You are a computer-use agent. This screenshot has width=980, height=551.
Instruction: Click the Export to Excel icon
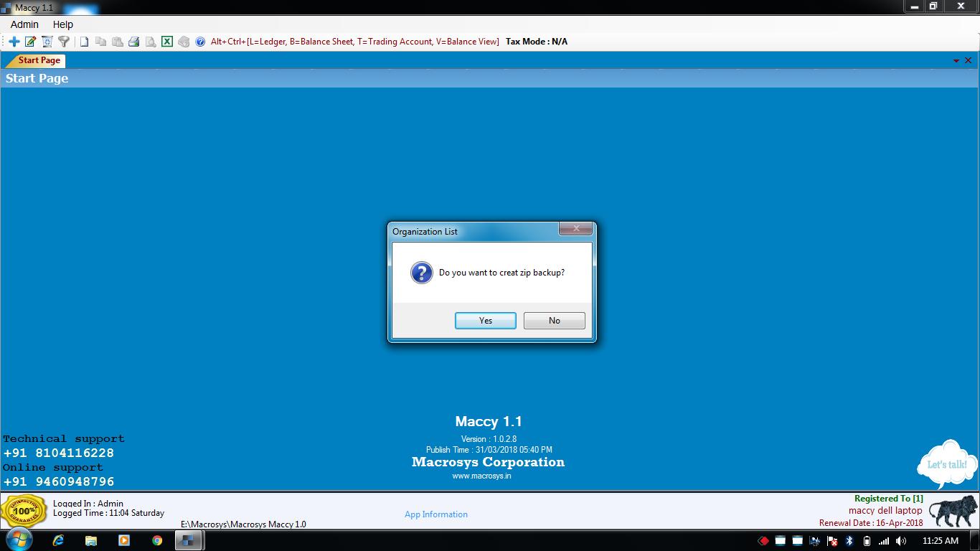[166, 42]
